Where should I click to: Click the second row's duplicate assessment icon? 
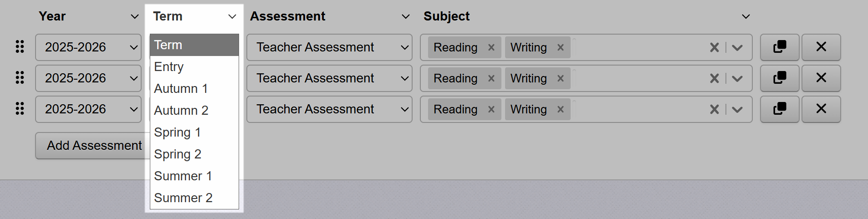[x=779, y=78]
